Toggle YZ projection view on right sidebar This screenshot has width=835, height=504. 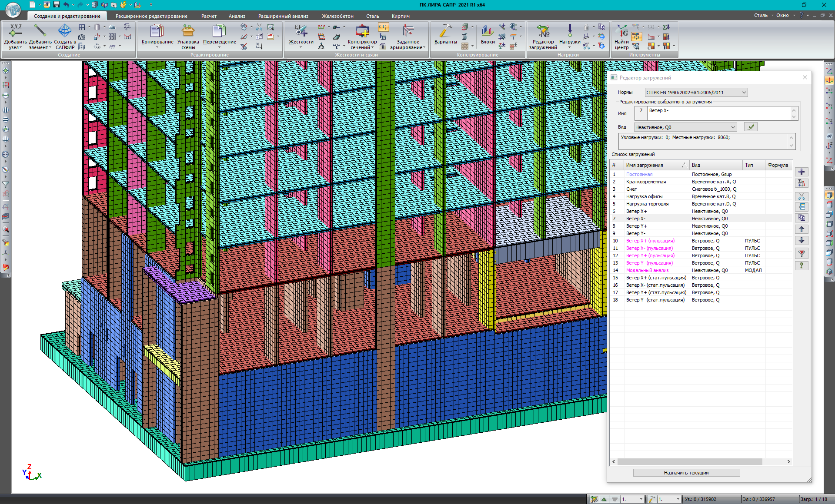pyautogui.click(x=829, y=121)
